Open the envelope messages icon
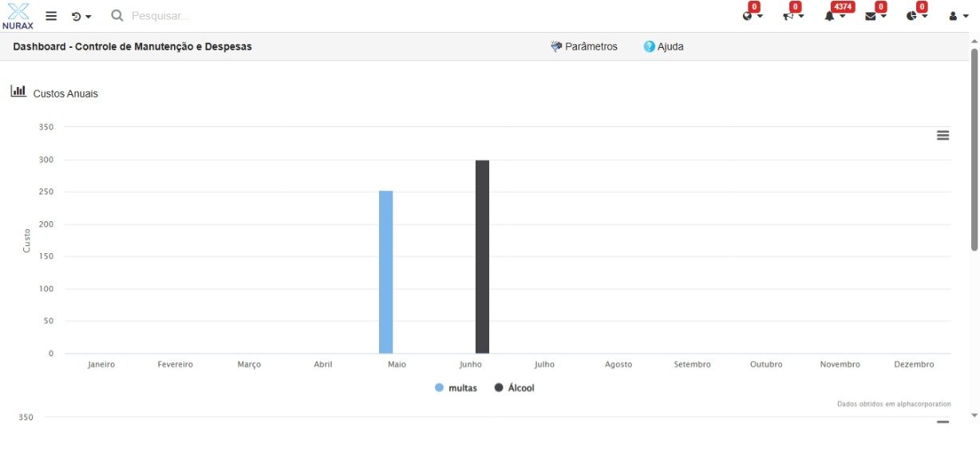The image size is (980, 471). [875, 16]
